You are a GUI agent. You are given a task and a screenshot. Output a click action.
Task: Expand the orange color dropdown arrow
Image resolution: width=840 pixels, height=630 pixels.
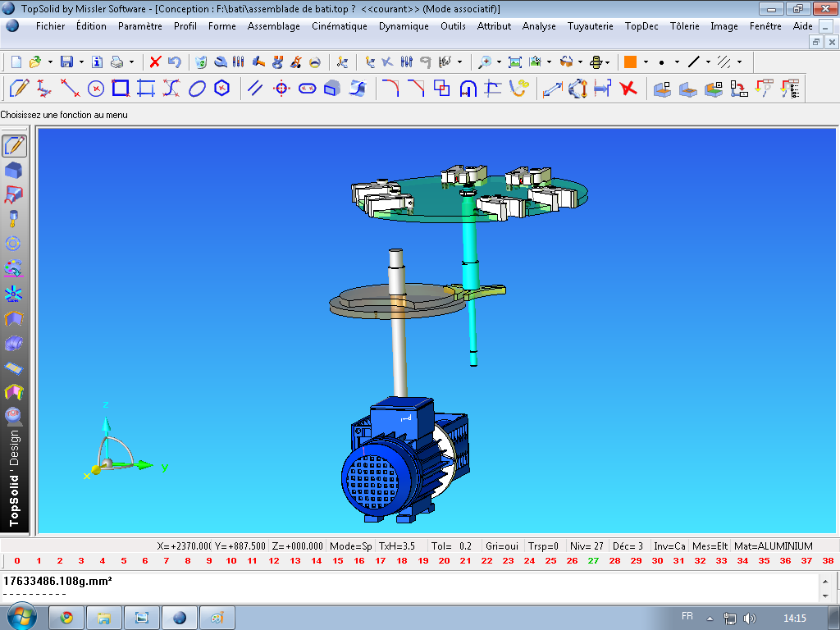coord(646,62)
